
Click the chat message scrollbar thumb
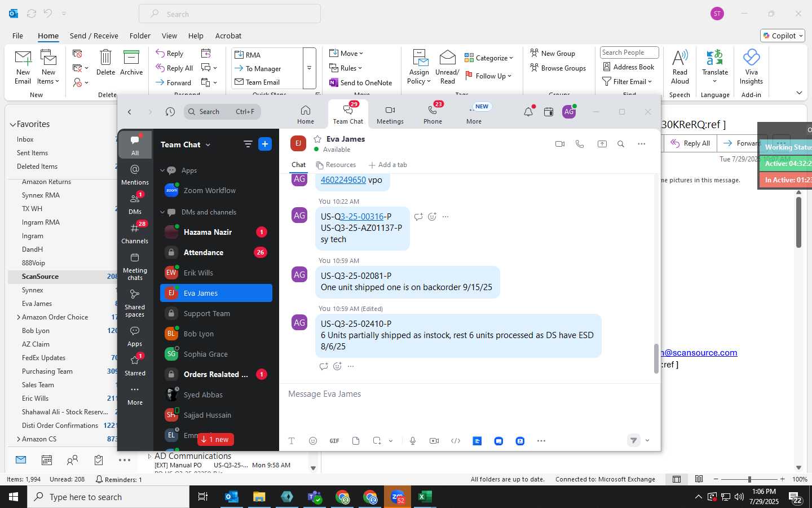point(656,358)
